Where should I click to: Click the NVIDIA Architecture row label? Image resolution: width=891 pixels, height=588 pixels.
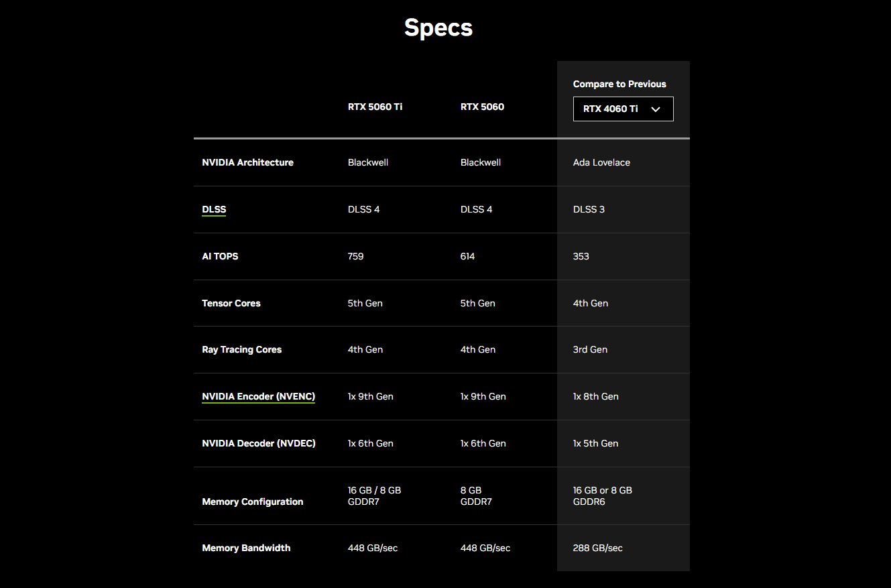[x=247, y=162]
